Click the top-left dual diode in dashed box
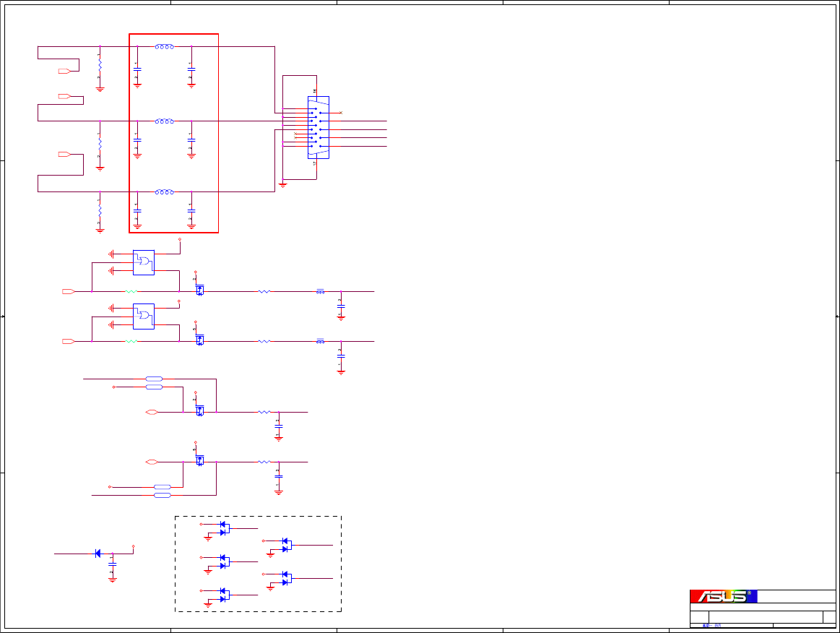 coord(225,528)
